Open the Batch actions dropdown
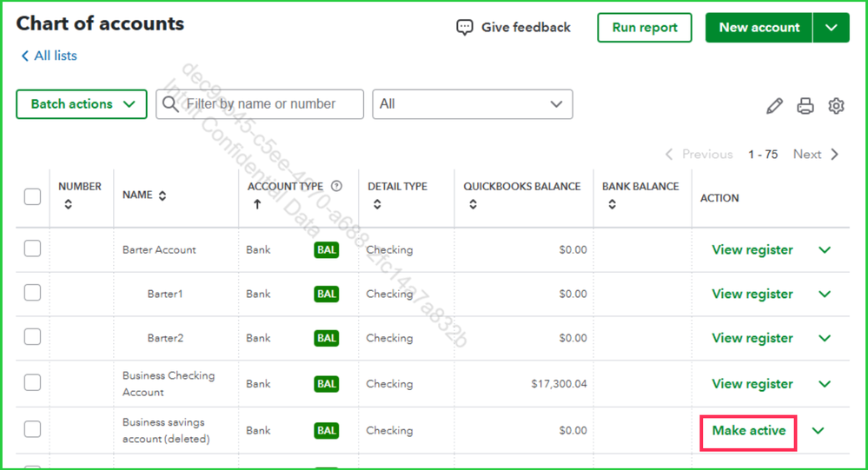 [x=82, y=104]
